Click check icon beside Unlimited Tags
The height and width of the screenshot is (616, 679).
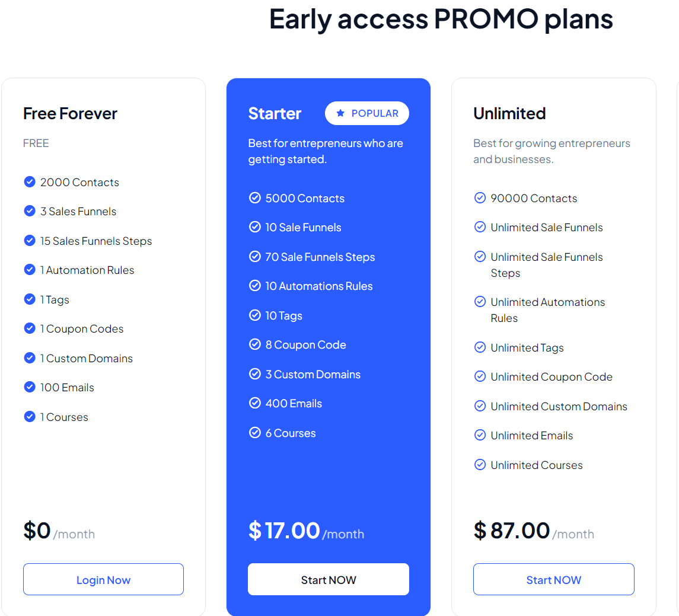coord(480,347)
